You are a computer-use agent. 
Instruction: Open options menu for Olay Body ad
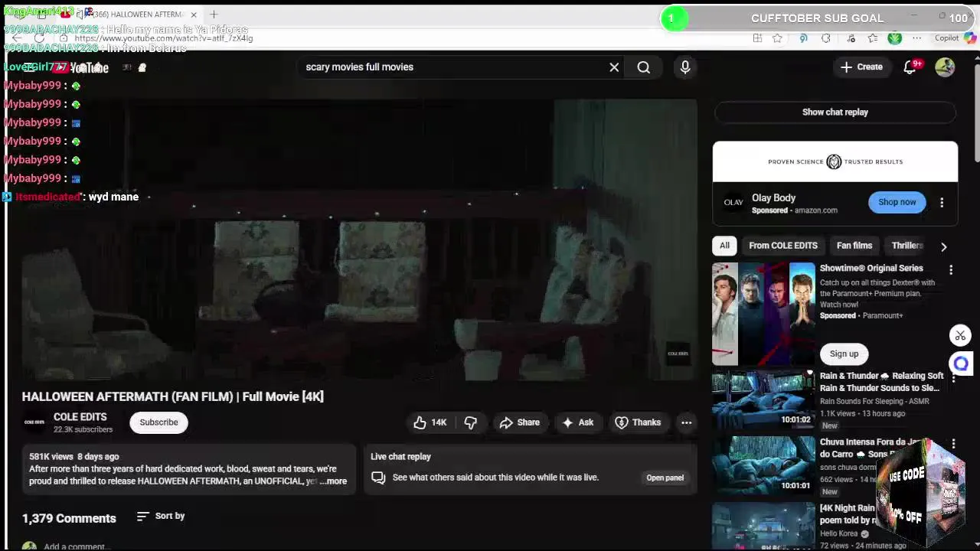pyautogui.click(x=942, y=203)
